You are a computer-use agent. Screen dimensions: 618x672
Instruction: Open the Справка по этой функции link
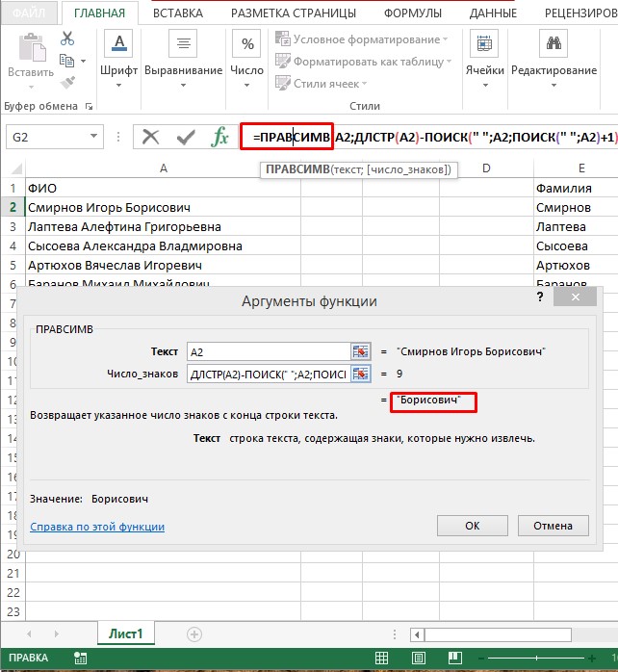(97, 527)
